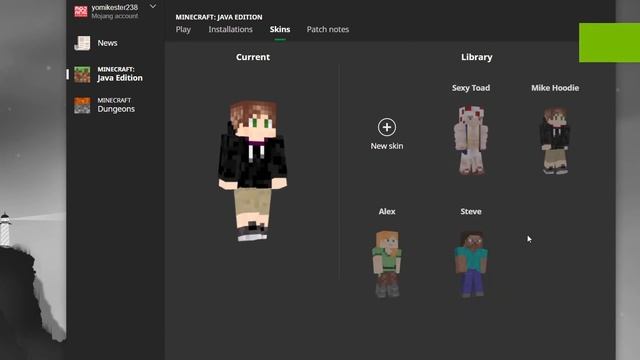
Task: Select the Mike Hoodie skin thumbnail
Action: (x=555, y=140)
